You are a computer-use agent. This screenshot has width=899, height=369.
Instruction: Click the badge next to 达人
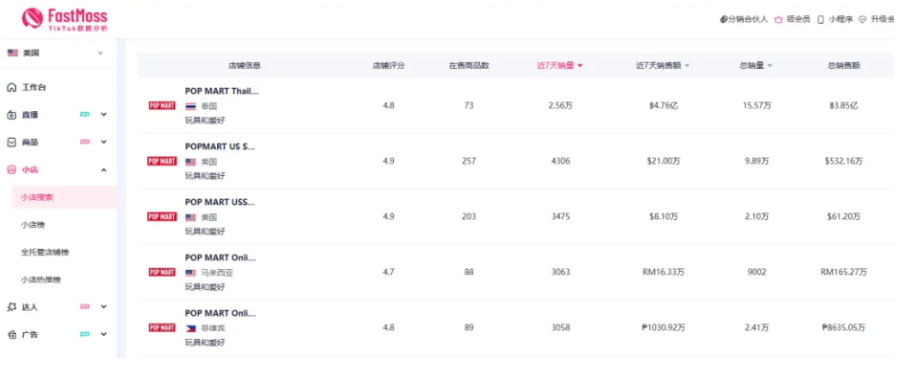pyautogui.click(x=85, y=307)
